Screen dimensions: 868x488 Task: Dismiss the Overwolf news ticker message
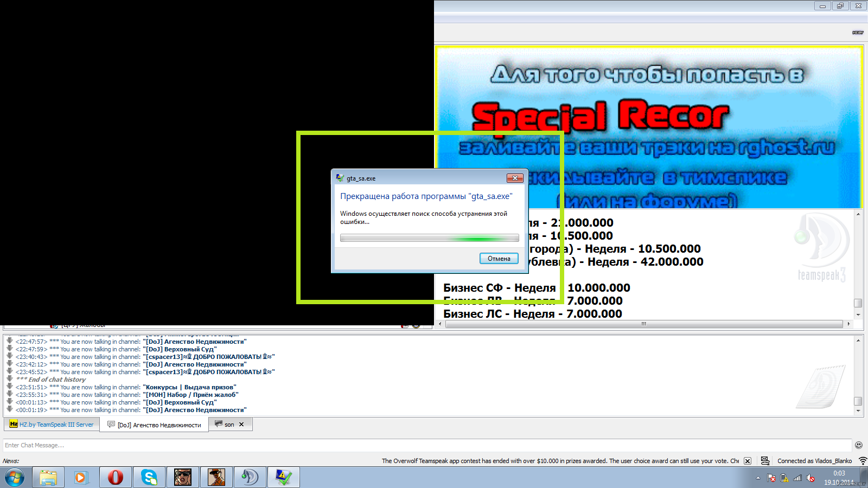tap(748, 461)
